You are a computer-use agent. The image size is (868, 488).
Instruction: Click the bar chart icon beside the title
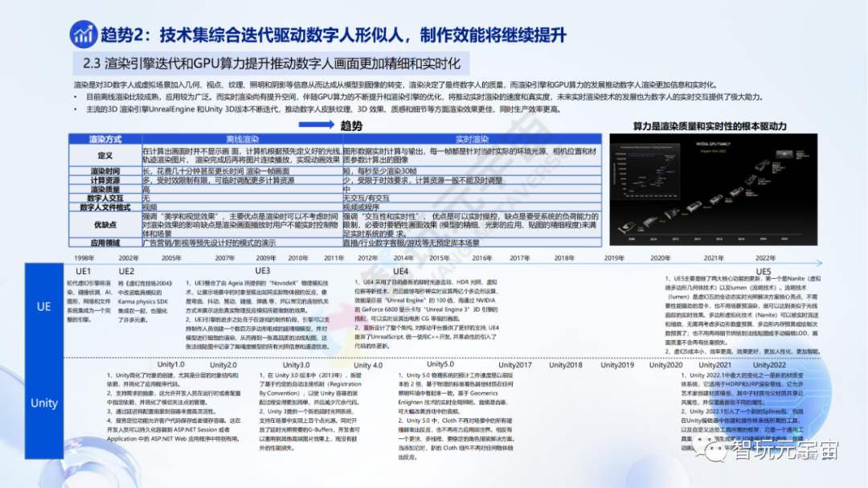tap(84, 35)
